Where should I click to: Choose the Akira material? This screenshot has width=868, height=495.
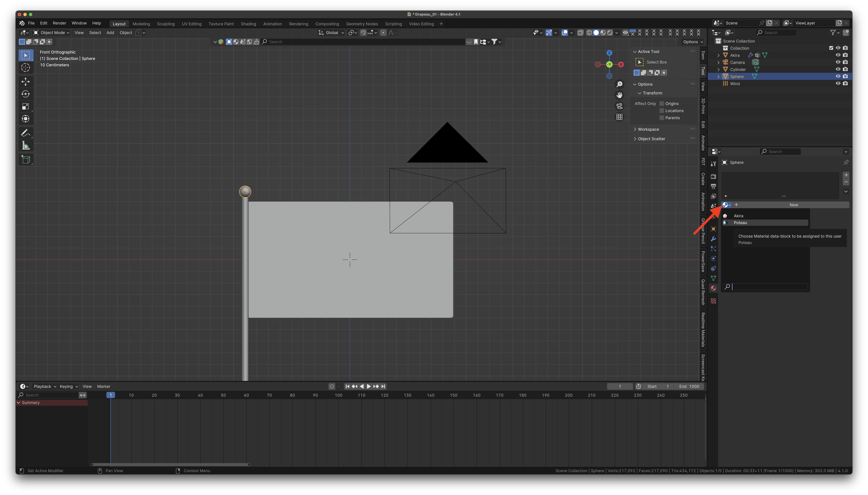click(x=765, y=216)
